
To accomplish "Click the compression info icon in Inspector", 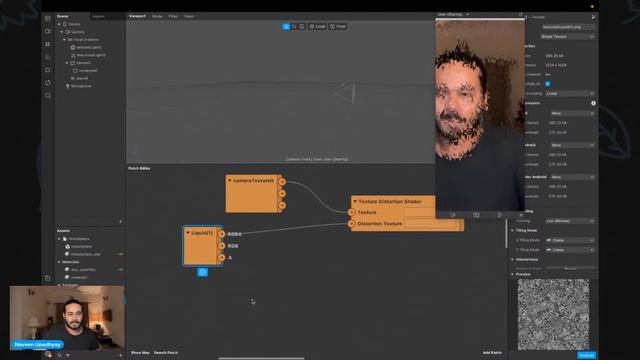I will pos(593,103).
